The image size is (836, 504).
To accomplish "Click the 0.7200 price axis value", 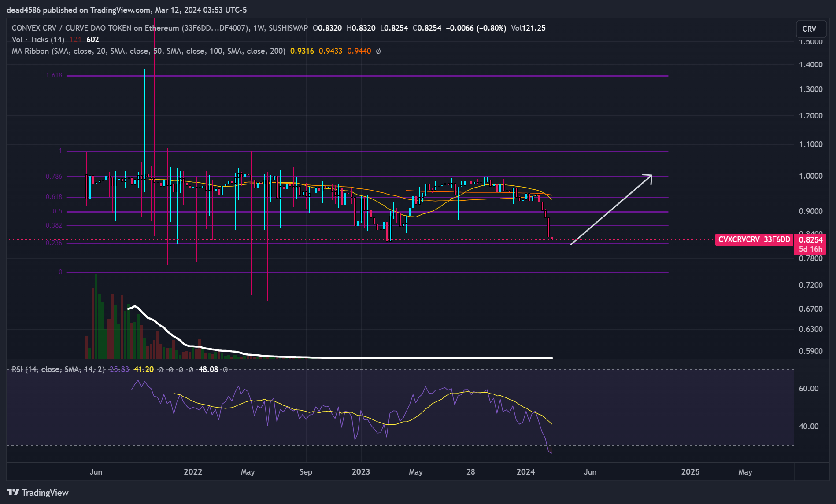I will click(810, 285).
